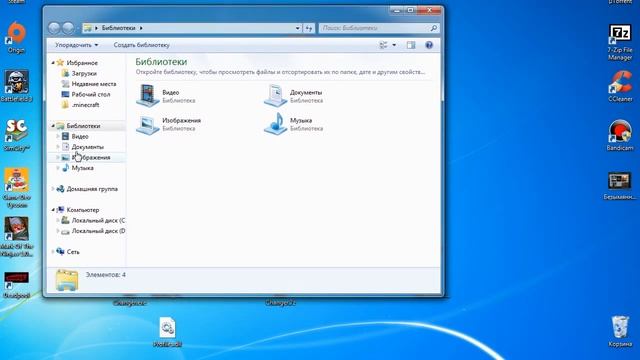Image resolution: width=640 pixels, height=360 pixels.
Task: Click the 7-Zip File Manager desktop icon
Action: [620, 42]
